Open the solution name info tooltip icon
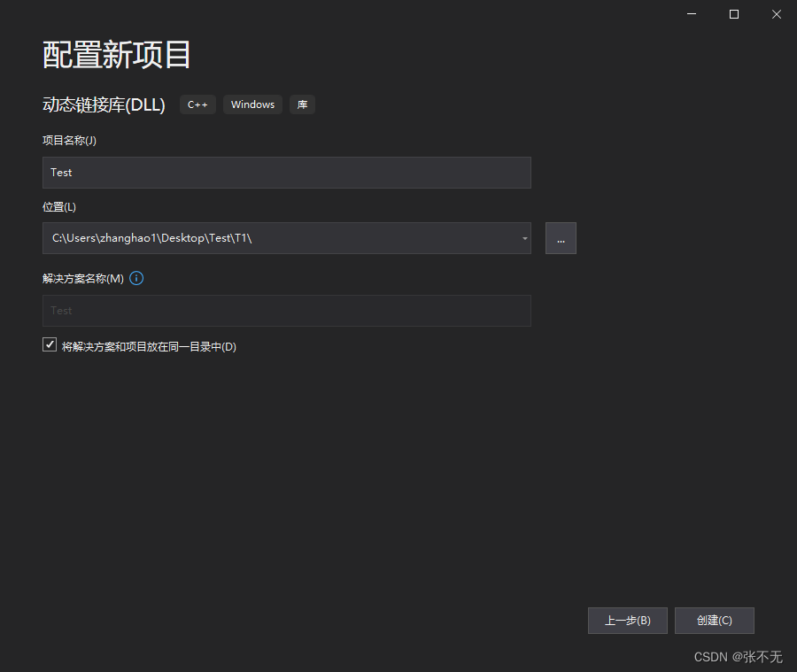797x672 pixels. (135, 278)
